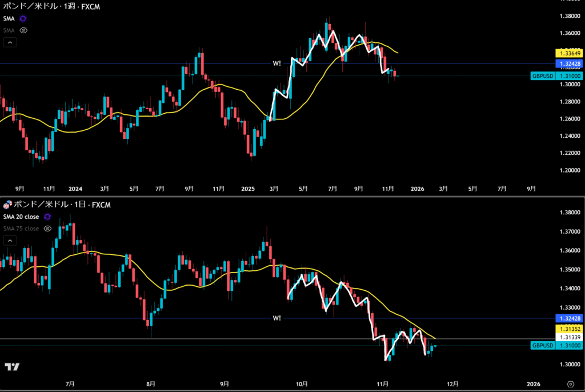This screenshot has height=392, width=585.
Task: Collapse the weekly chart indicator legend
Action: pos(10,42)
